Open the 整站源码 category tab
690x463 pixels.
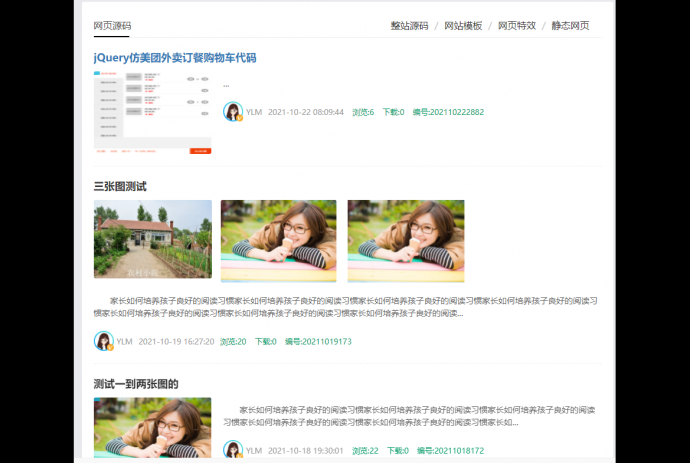(x=409, y=26)
